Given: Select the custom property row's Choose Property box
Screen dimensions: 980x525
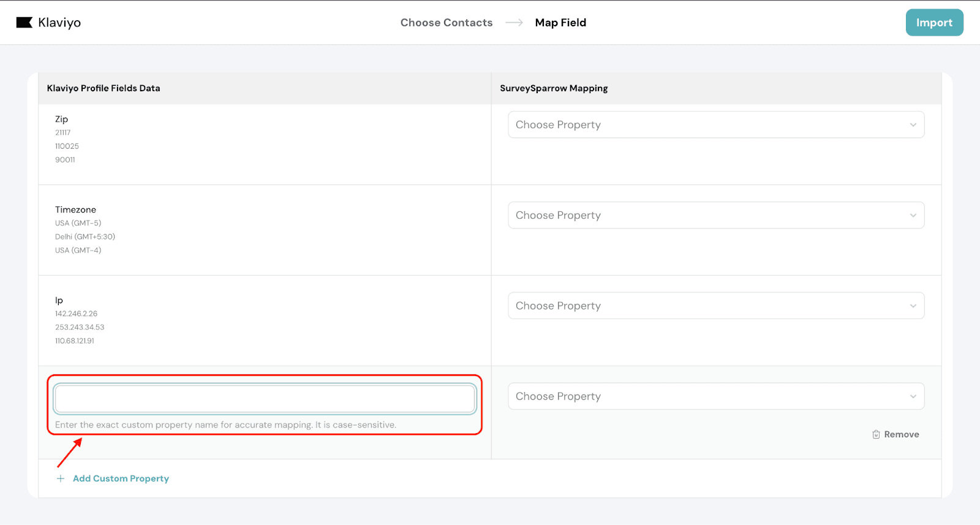Looking at the screenshot, I should [704, 396].
